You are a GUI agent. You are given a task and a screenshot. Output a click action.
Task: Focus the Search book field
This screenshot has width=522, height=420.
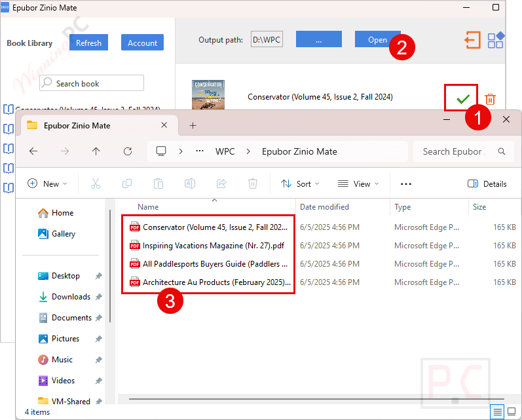coord(92,83)
